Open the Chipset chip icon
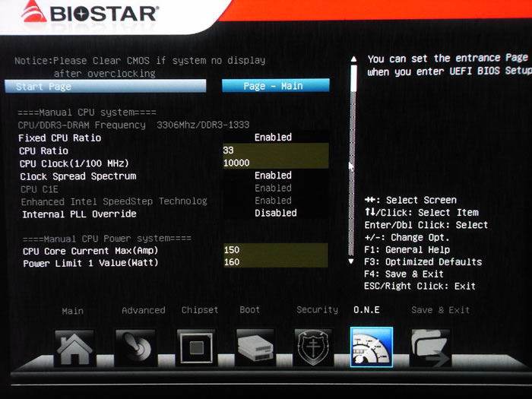532x399 pixels. pos(196,348)
